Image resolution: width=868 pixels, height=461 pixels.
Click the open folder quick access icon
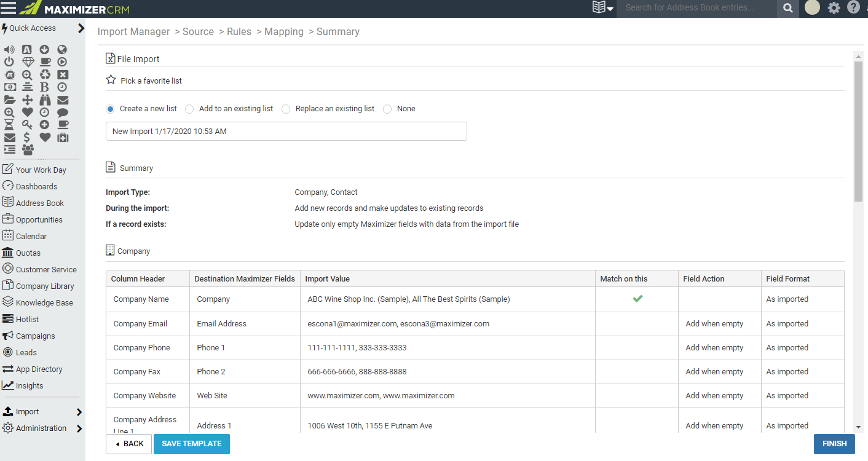[10, 100]
